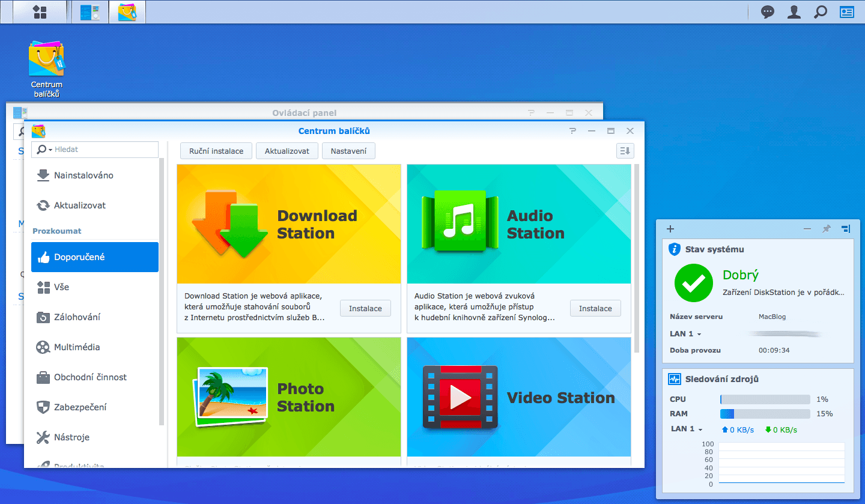
Task: Add a widget with the plus icon
Action: tap(671, 229)
